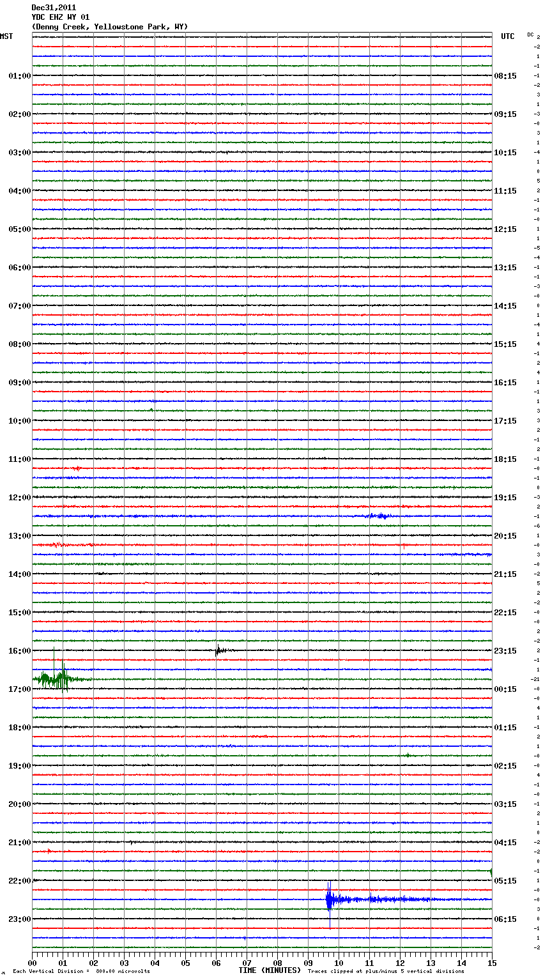Viewport: 543px width, 980px height.
Task: Select the 04:00 MST time label
Action: tap(20, 191)
